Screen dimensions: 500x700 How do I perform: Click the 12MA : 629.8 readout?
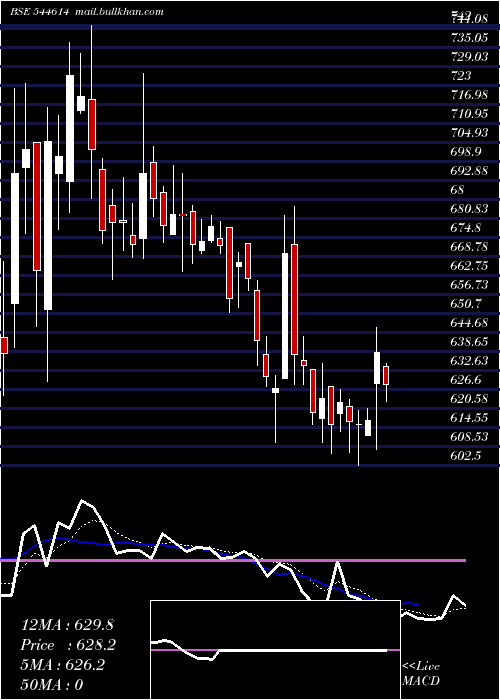click(68, 625)
